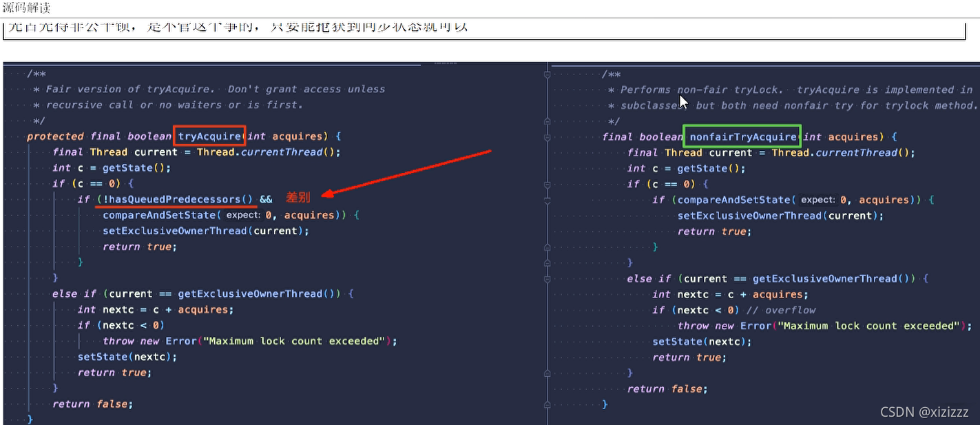Toggle fold marker at final closing brace of nonfairTryAcquire
980x425 pixels.
(x=548, y=404)
